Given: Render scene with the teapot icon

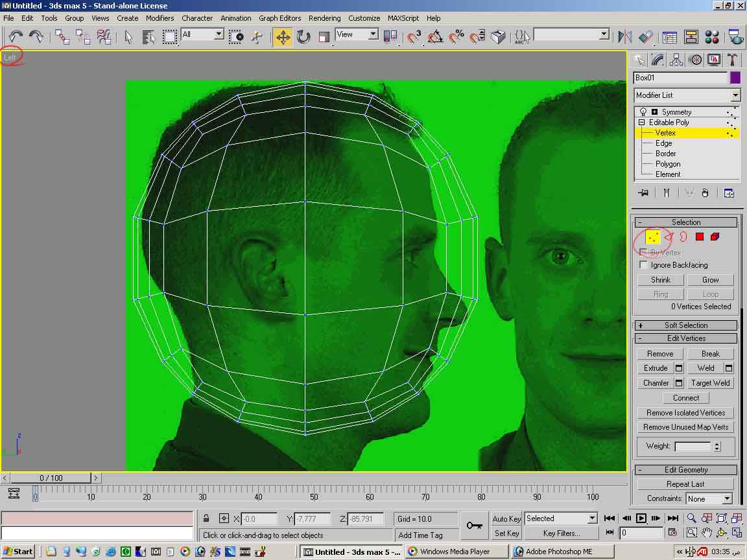Looking at the screenshot, I should coord(735,37).
